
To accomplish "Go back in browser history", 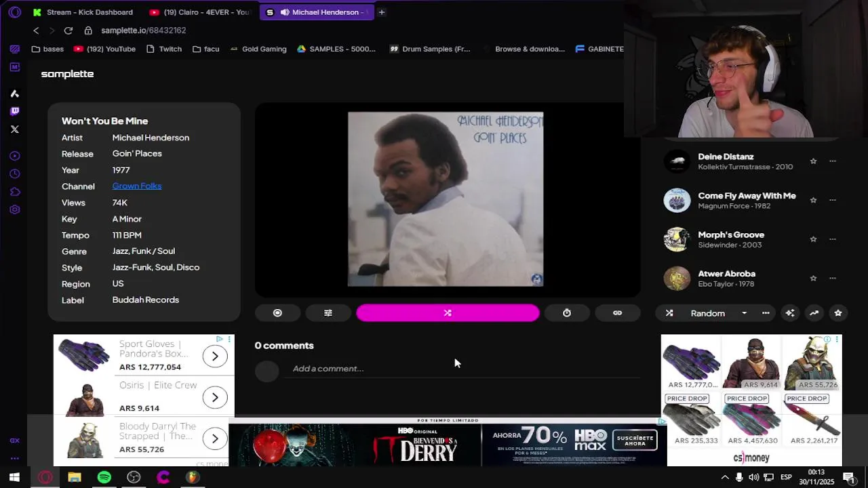I will (36, 30).
